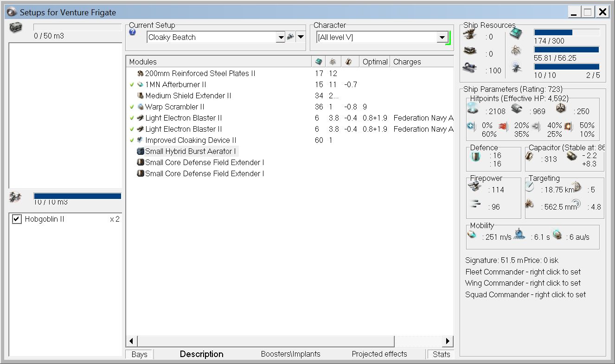Sort by the Optimal column header

(375, 62)
